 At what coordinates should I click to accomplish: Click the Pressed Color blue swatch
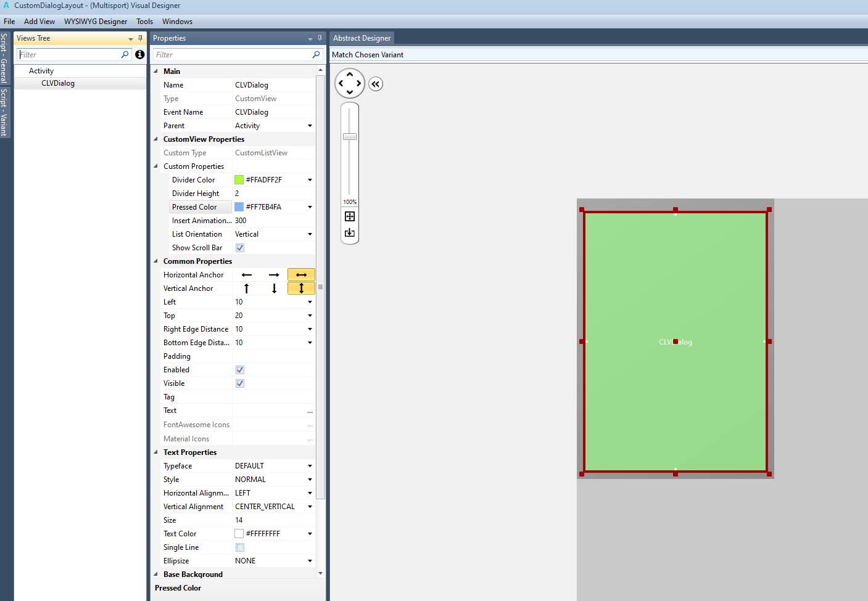pyautogui.click(x=239, y=207)
